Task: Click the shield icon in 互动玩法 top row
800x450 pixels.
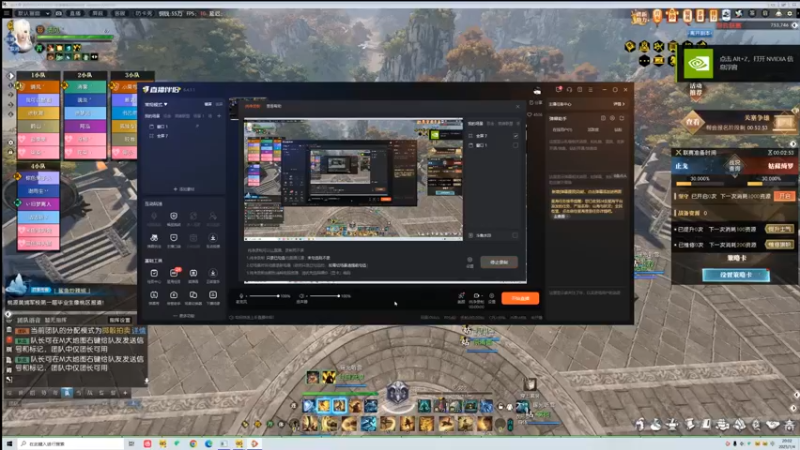Action: click(173, 218)
